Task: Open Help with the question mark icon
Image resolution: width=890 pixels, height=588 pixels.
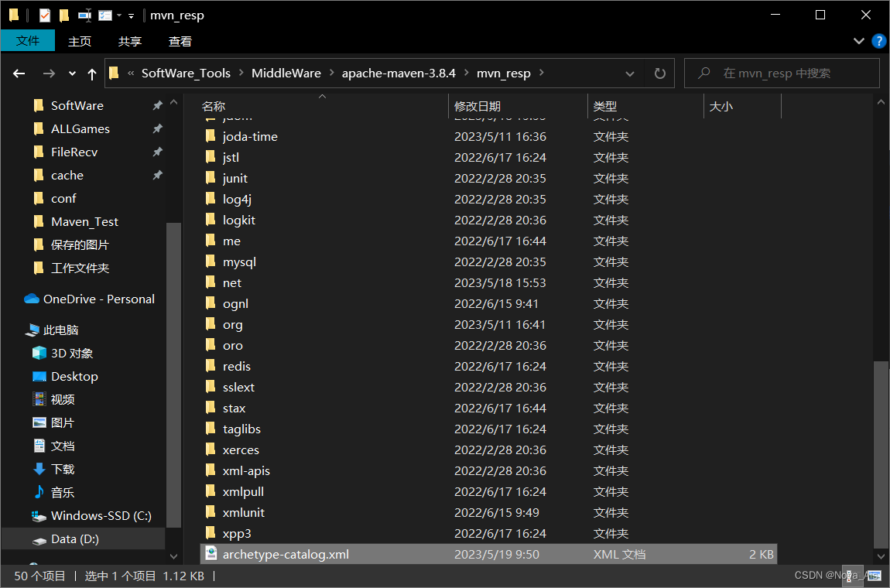Action: click(x=878, y=41)
